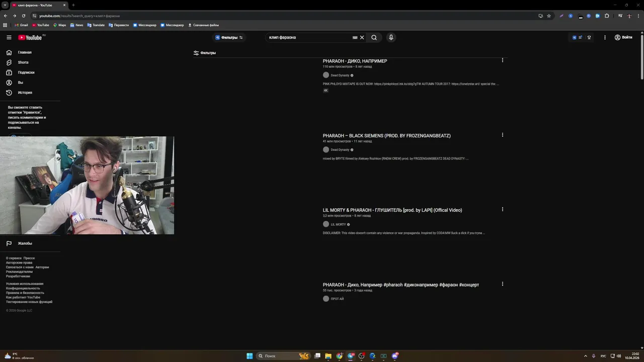Open the Chrome extensions puzzle icon
The height and width of the screenshot is (362, 644).
(607, 16)
